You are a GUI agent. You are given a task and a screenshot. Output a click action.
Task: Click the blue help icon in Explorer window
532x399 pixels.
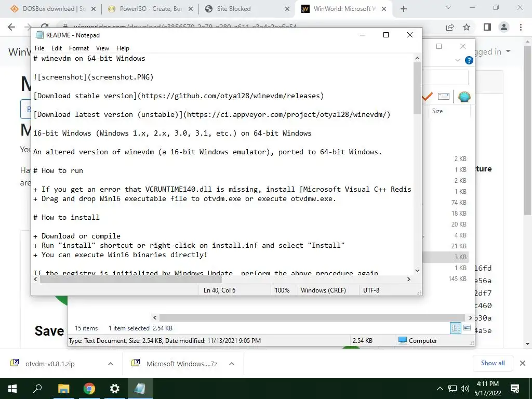469,60
